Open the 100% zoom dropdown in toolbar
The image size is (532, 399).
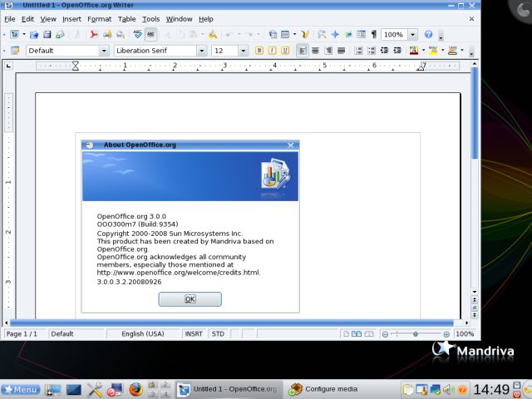(412, 35)
